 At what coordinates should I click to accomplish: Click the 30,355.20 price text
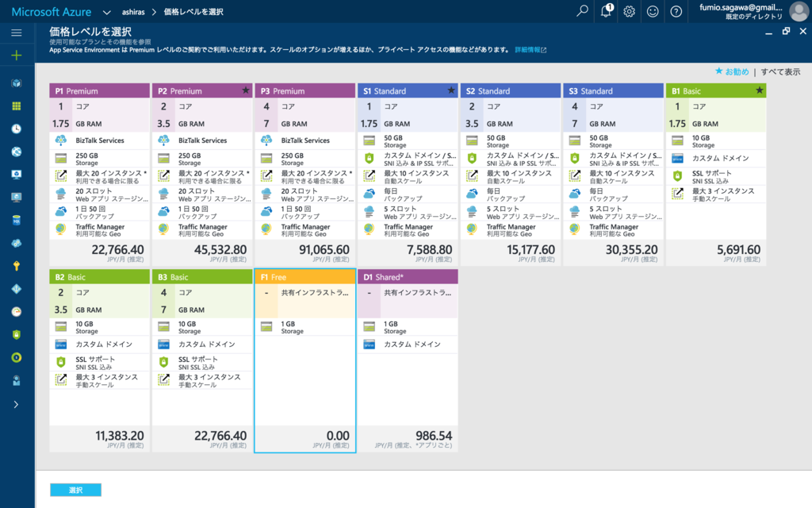632,250
